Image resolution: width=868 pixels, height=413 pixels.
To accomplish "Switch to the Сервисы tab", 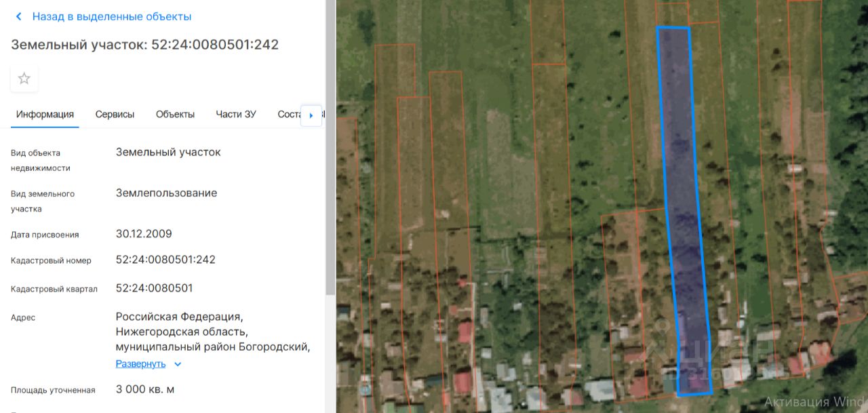I will pos(115,114).
